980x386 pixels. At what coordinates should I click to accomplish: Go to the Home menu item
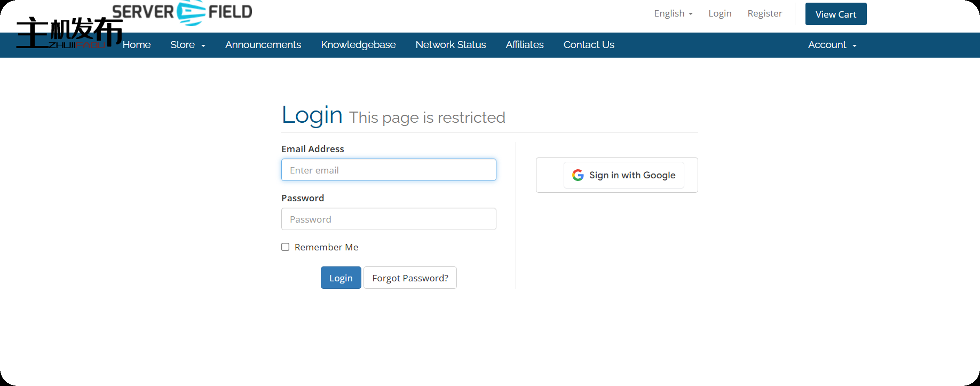(x=137, y=45)
